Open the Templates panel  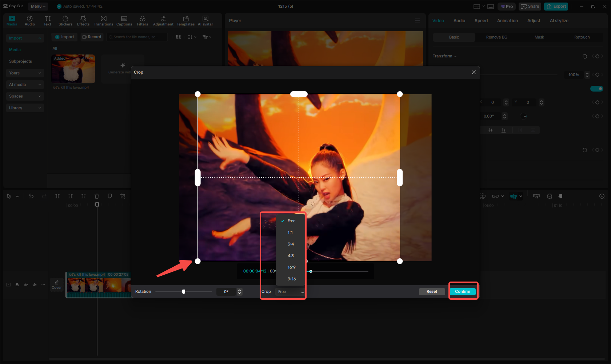click(185, 20)
